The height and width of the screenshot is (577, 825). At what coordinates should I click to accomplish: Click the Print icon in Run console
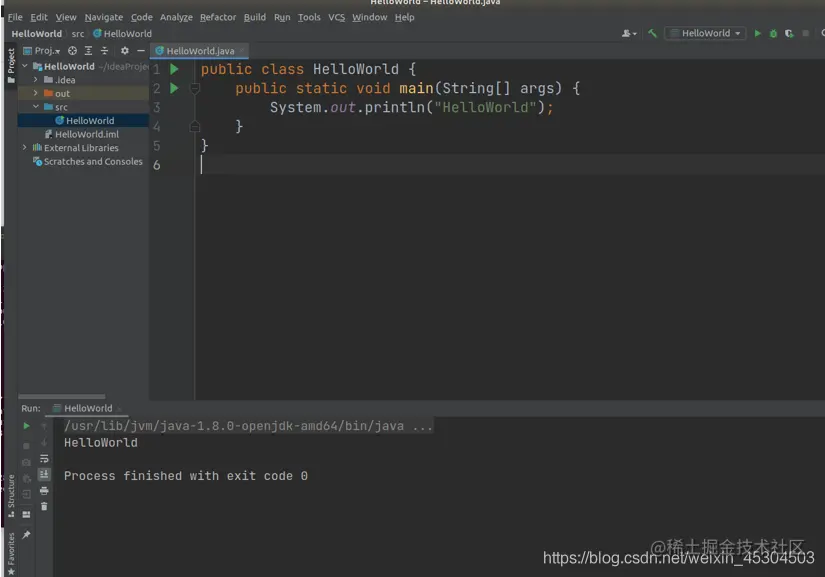(44, 491)
